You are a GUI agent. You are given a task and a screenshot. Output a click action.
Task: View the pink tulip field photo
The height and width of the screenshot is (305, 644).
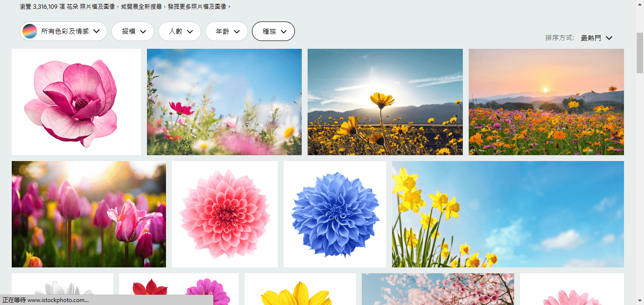click(x=88, y=214)
